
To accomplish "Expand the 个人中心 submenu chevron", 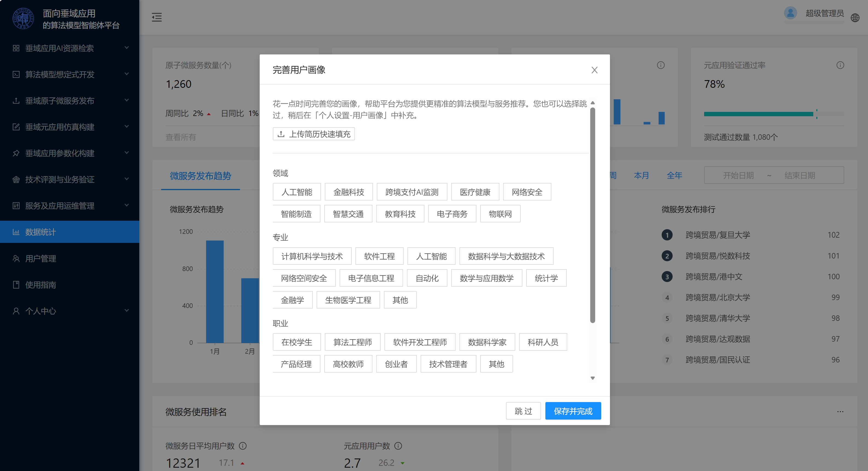I will click(x=127, y=311).
